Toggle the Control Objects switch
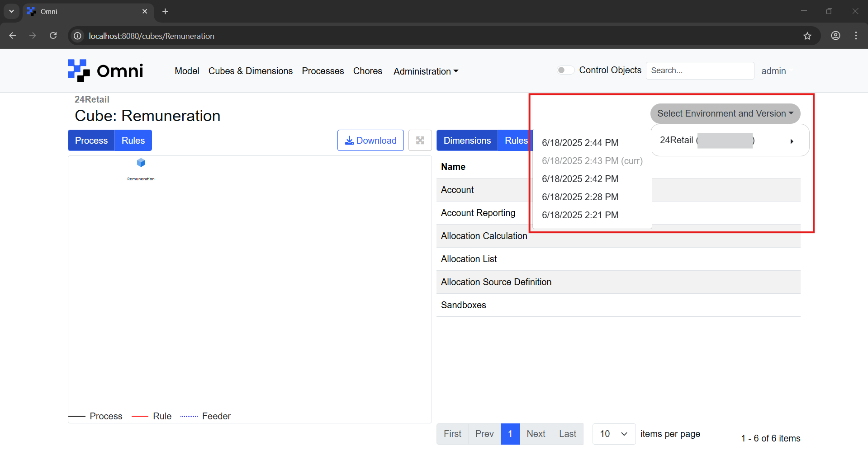This screenshot has width=868, height=460. [x=565, y=70]
